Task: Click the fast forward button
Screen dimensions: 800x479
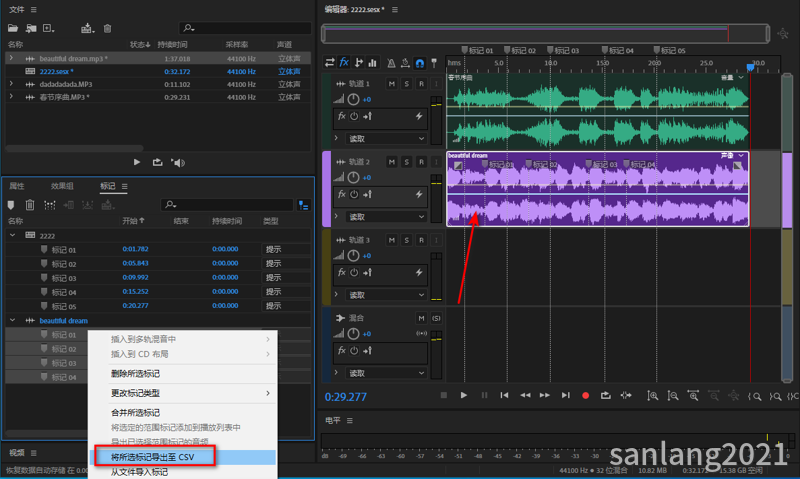Action: (x=544, y=395)
